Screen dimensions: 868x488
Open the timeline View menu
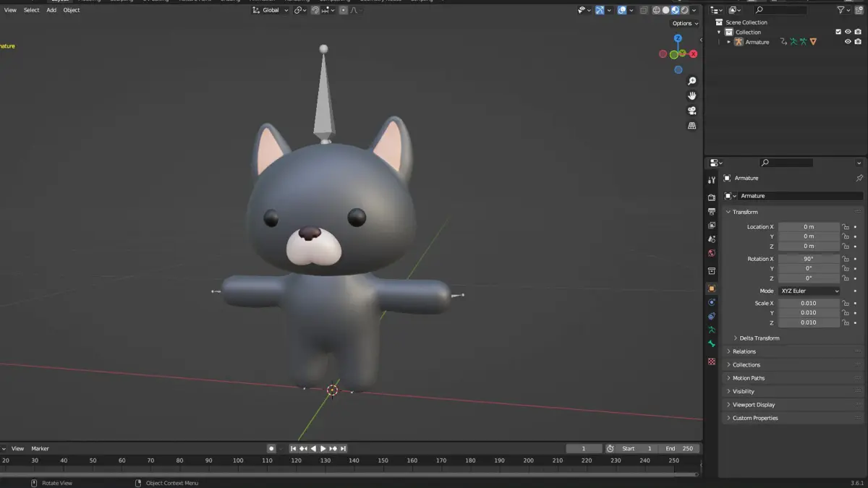17,448
